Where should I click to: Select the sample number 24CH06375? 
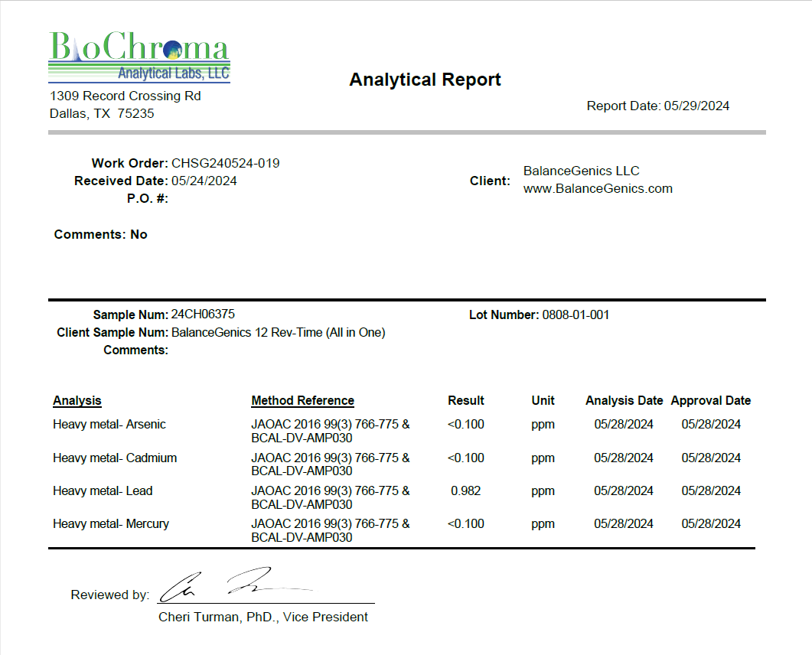point(203,314)
